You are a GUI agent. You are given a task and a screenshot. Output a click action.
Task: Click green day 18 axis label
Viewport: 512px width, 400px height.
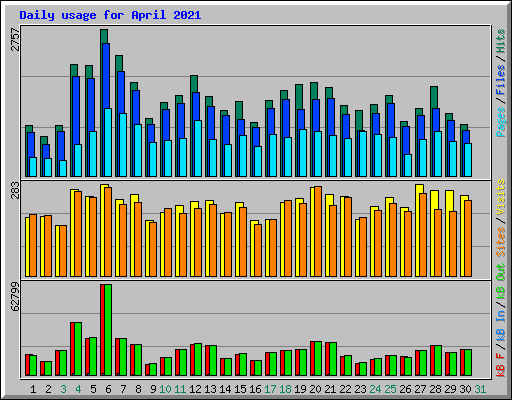coord(285,389)
